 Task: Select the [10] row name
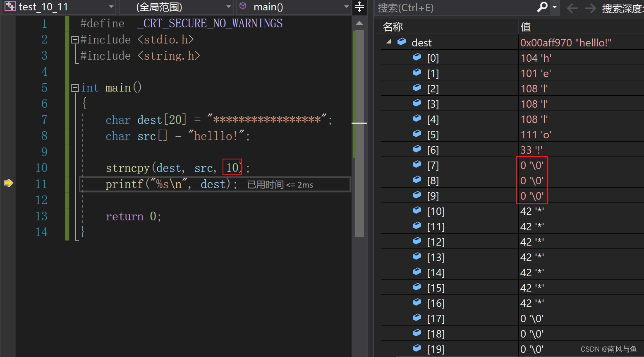point(436,211)
